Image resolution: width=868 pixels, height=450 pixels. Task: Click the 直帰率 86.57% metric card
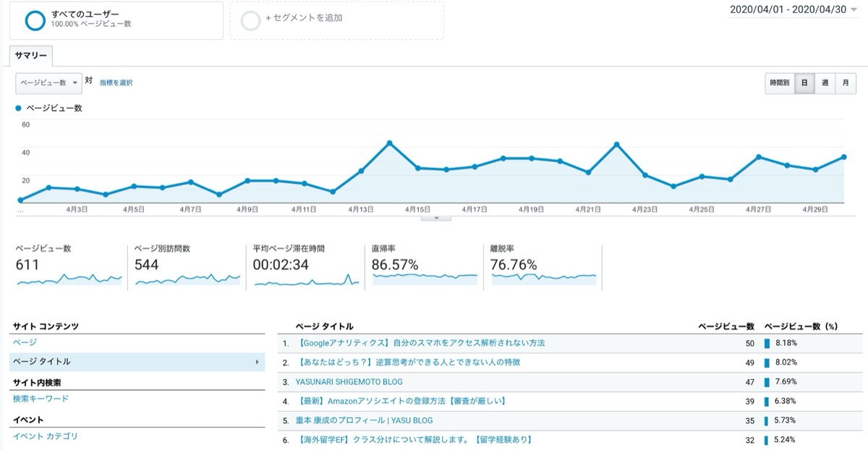(425, 266)
